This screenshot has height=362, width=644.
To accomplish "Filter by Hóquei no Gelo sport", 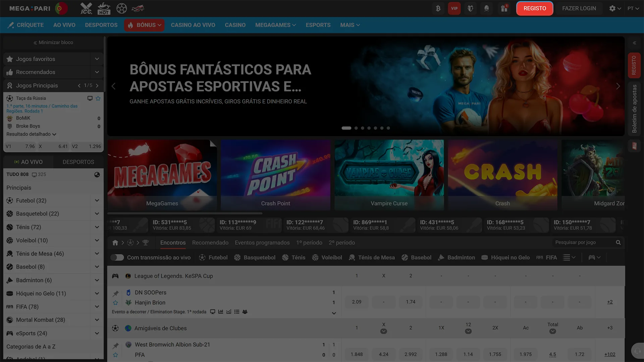I will coord(505,257).
